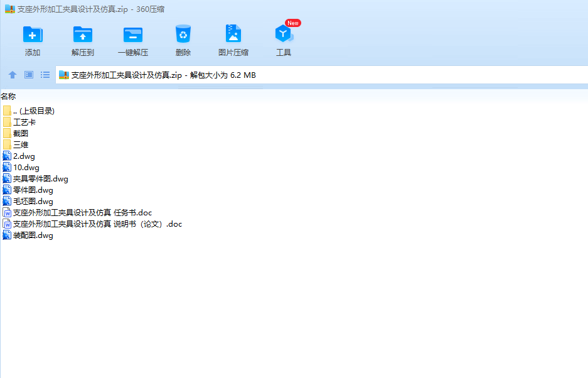
Task: Click the 解压到 (Extract to) icon
Action: [x=82, y=35]
